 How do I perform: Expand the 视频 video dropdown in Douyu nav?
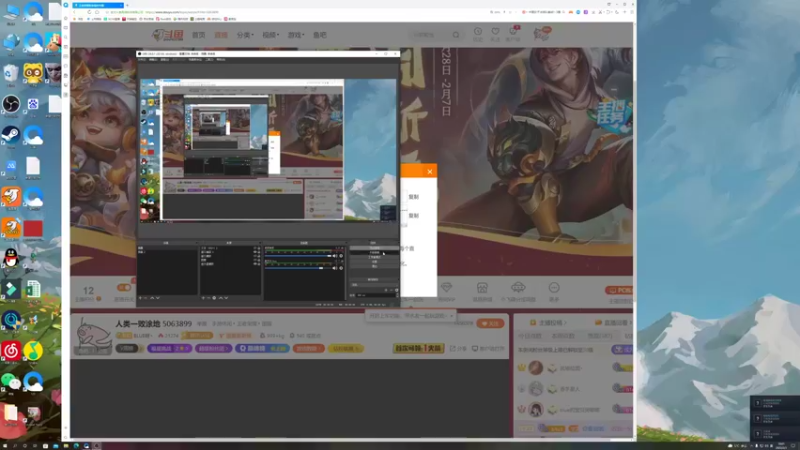270,35
